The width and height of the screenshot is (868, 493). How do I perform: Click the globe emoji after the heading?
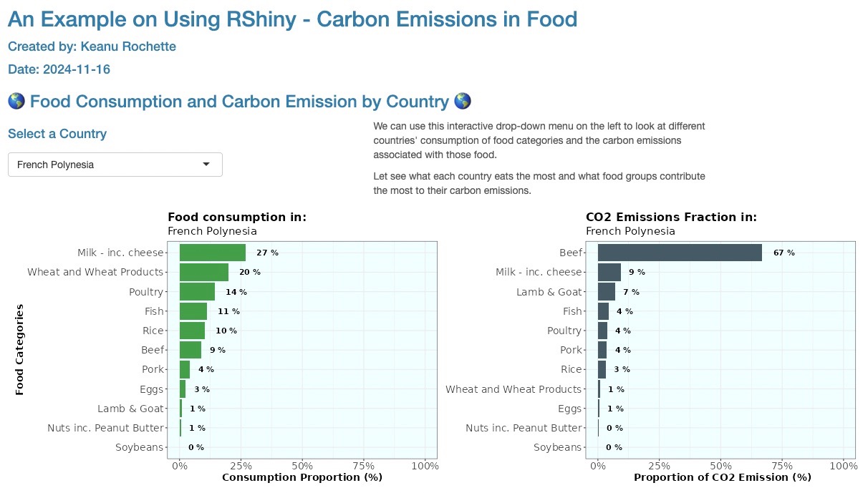(x=463, y=102)
